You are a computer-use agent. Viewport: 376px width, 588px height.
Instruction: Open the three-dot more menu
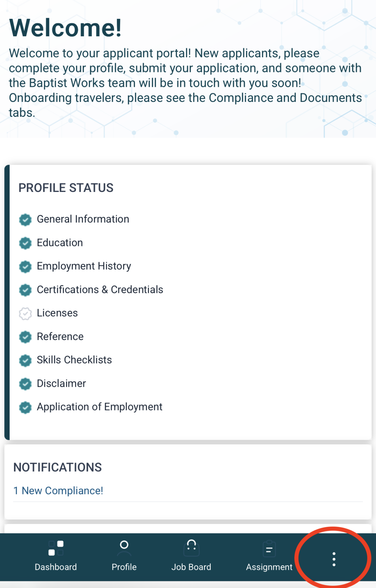pos(334,559)
